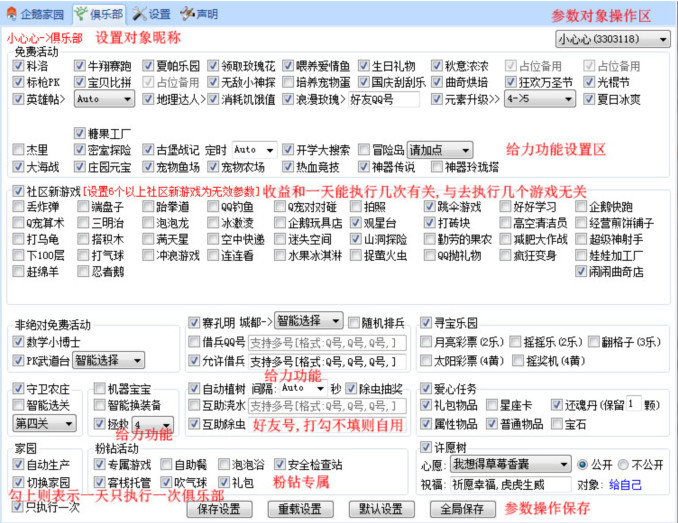Click the 还魂丹 保留 quantity field
The width and height of the screenshot is (678, 523).
635,405
